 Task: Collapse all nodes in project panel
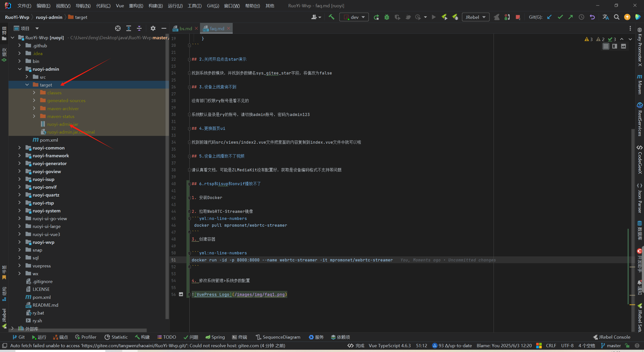(x=139, y=28)
